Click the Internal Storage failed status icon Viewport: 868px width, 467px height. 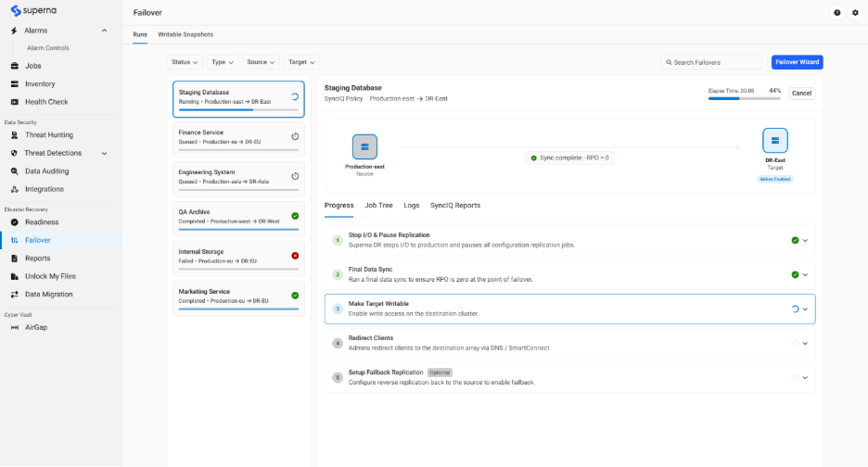pos(295,256)
